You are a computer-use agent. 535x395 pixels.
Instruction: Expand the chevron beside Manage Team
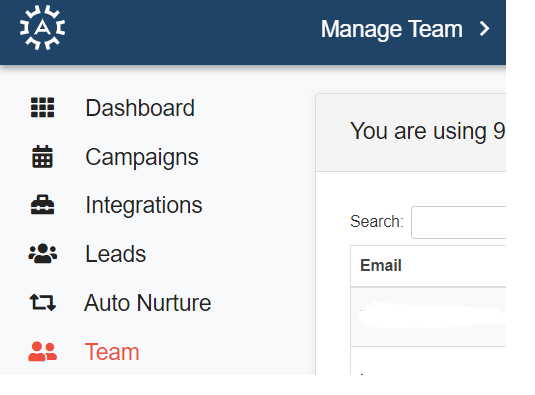(485, 29)
